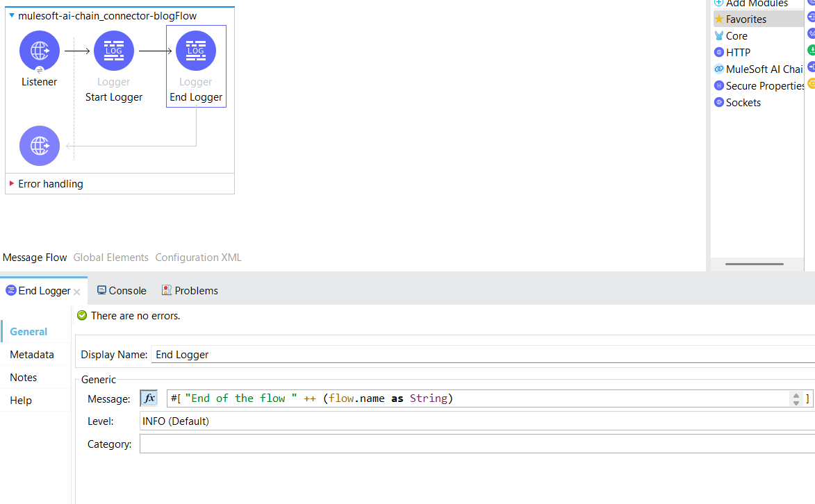Click the 'There are no errors.' text
This screenshot has height=504, width=815.
(x=135, y=316)
